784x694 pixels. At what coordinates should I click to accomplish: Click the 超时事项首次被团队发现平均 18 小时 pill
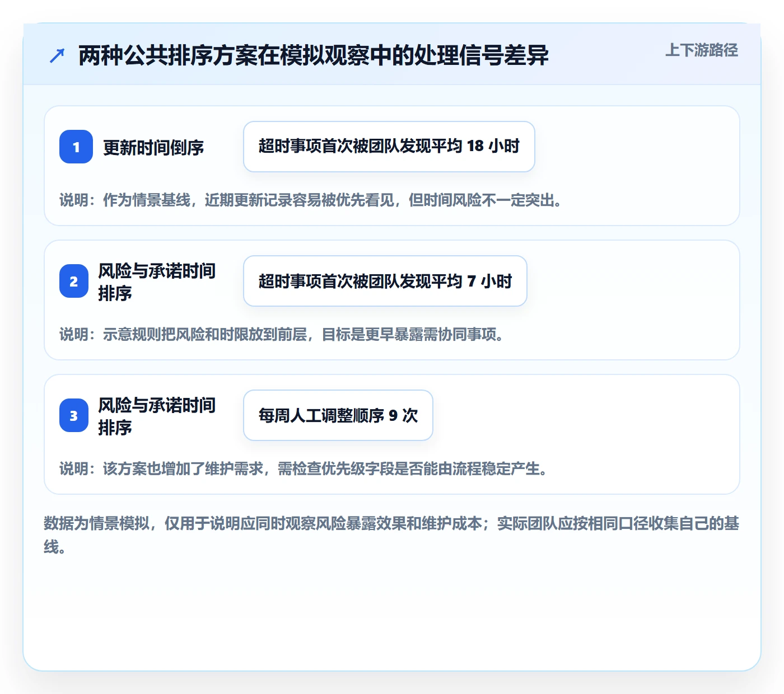(389, 147)
